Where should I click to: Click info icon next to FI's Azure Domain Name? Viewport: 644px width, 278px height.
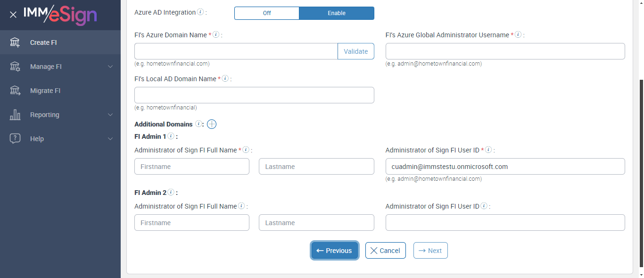[216, 34]
